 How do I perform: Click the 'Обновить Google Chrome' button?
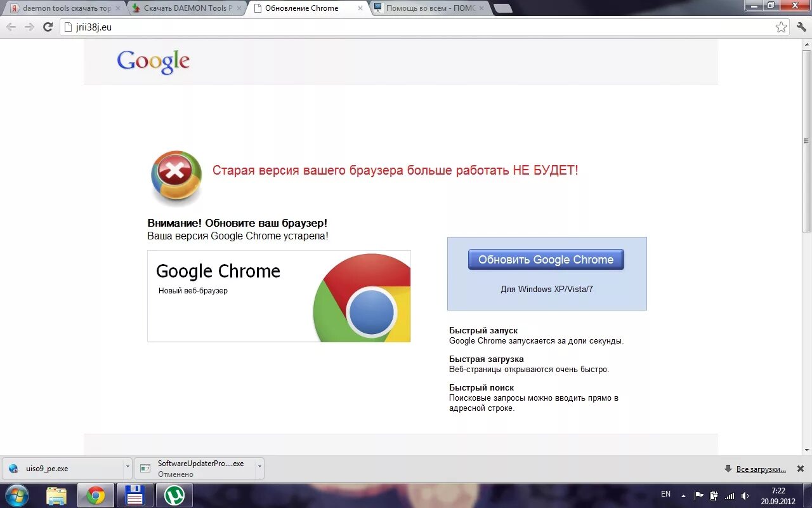(x=546, y=259)
